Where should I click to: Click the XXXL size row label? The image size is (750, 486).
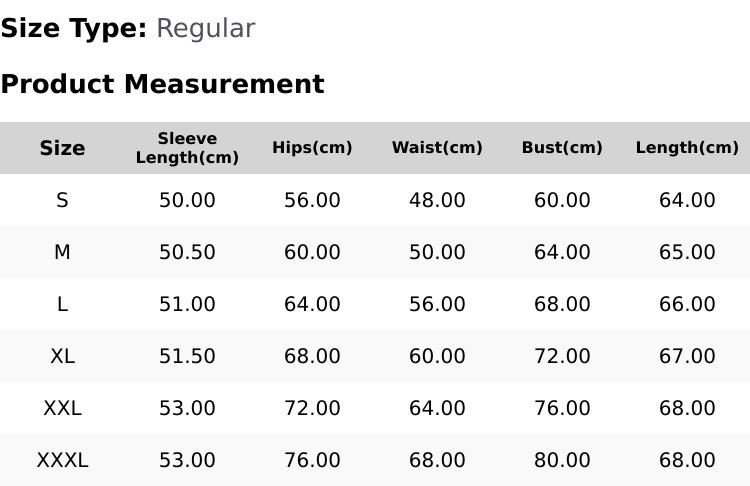(x=62, y=461)
